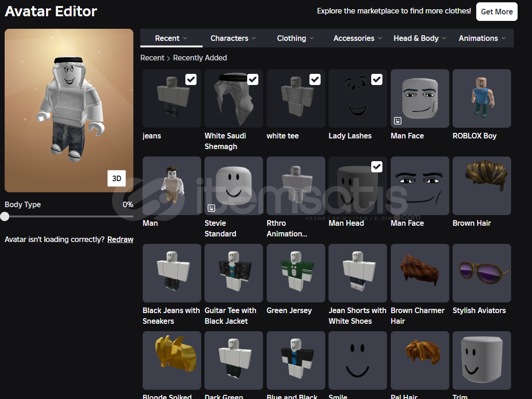The image size is (532, 399).
Task: Click the Get More button
Action: [x=496, y=12]
